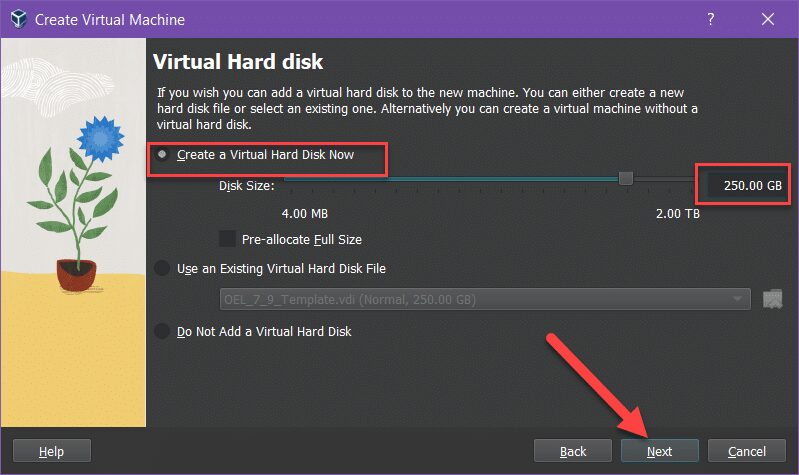Cancel the virtual machine creation
799x475 pixels.
click(747, 451)
